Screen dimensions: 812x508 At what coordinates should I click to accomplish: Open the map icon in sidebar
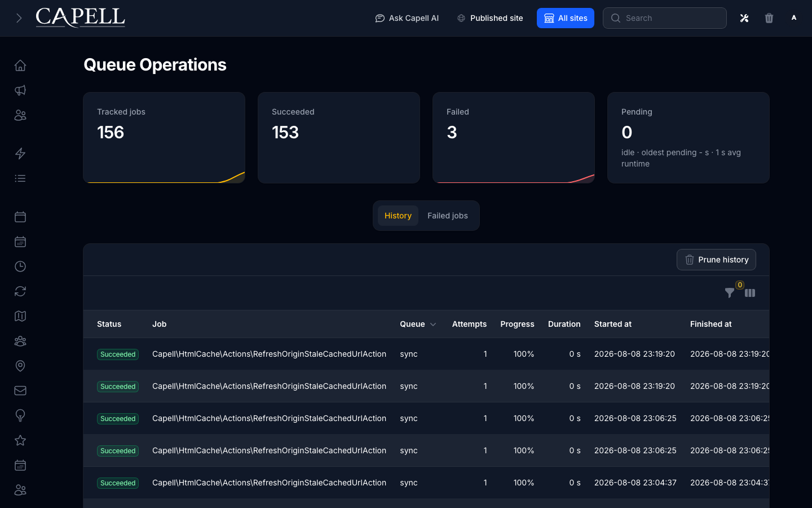[20, 316]
